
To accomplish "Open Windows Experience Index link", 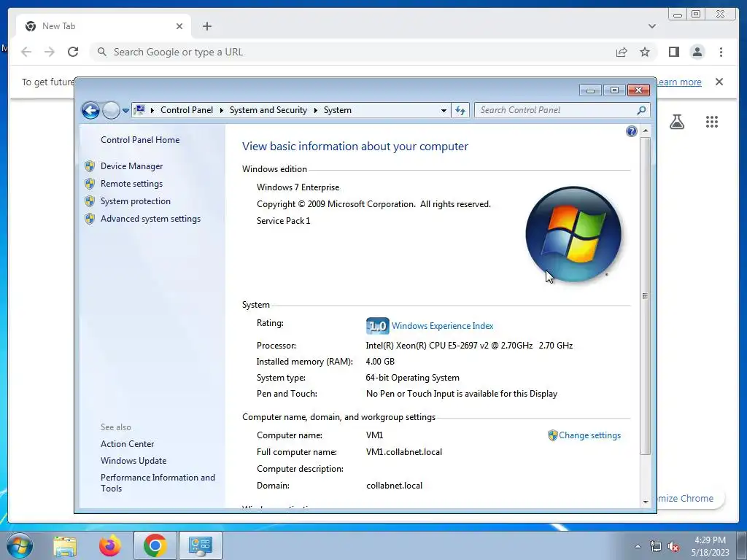I will (443, 326).
